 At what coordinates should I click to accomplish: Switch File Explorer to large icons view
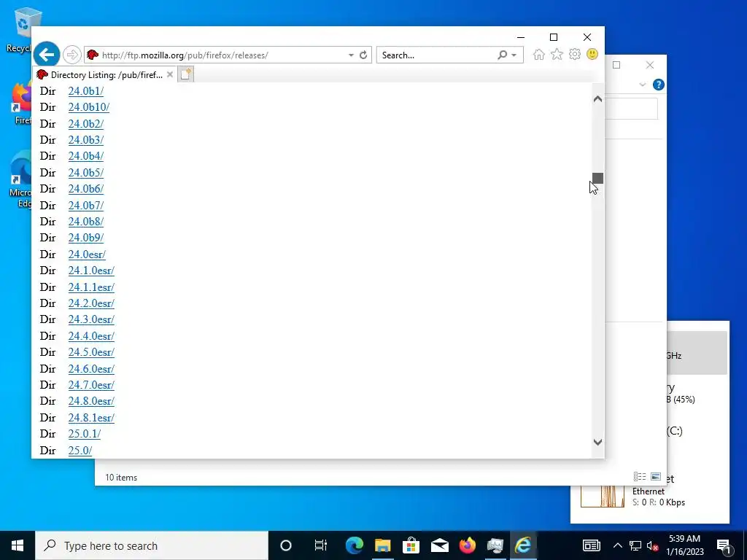coord(656,477)
